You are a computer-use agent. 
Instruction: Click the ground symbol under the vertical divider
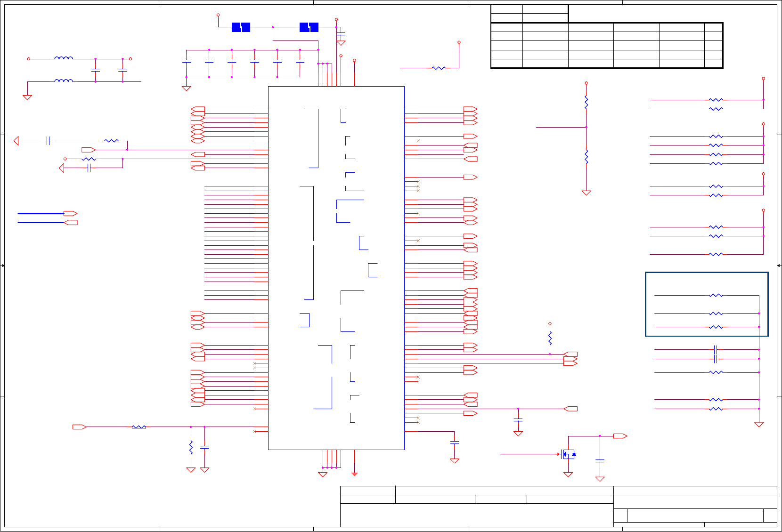pyautogui.click(x=586, y=193)
